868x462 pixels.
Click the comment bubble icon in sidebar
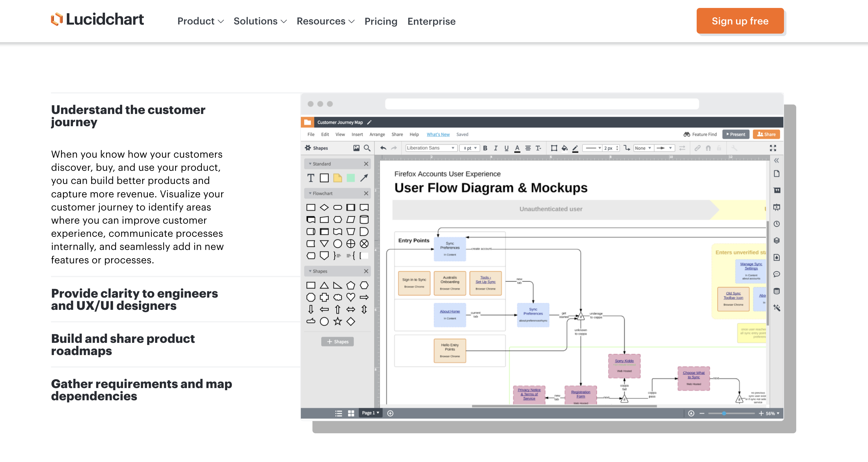(776, 274)
